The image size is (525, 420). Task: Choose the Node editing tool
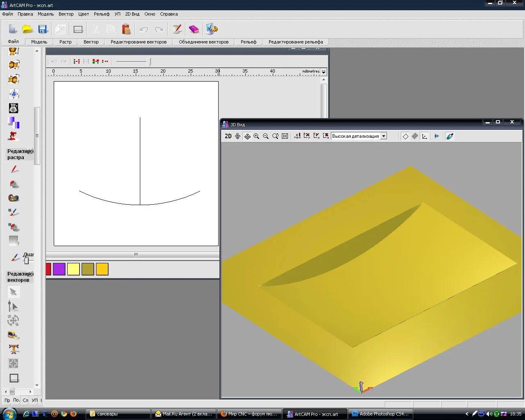tap(13, 306)
